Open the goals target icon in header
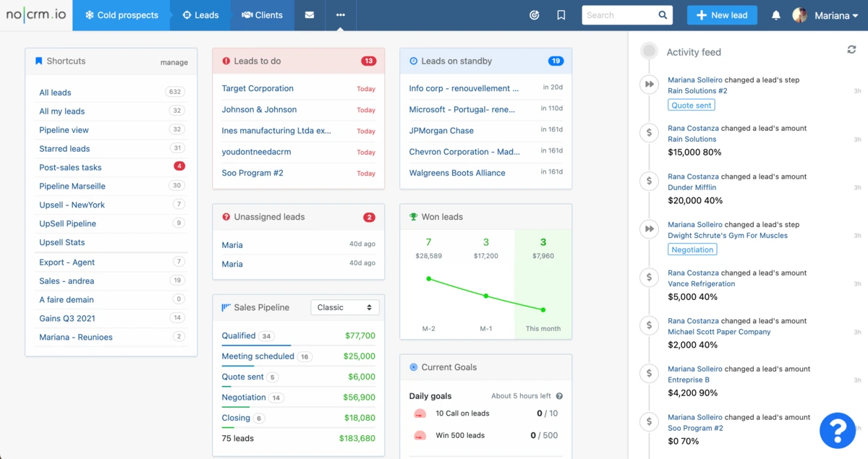The height and width of the screenshot is (459, 868). tap(535, 15)
